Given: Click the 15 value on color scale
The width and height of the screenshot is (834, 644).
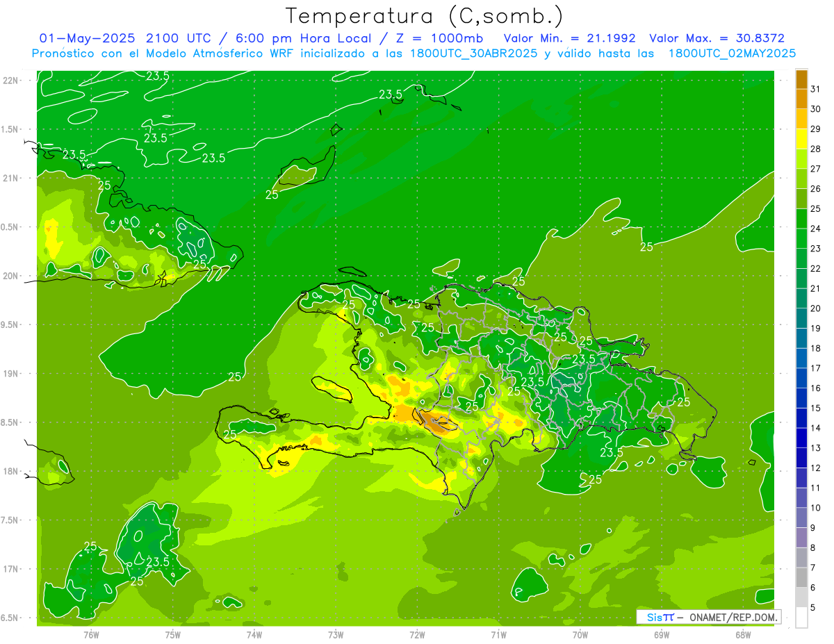Looking at the screenshot, I should pyautogui.click(x=815, y=408).
